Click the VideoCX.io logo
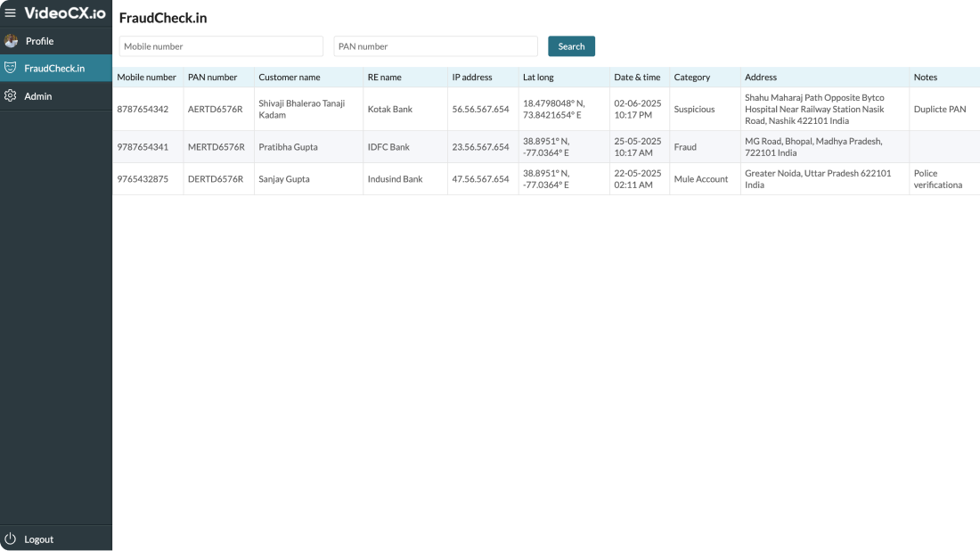This screenshot has width=980, height=551. point(65,13)
